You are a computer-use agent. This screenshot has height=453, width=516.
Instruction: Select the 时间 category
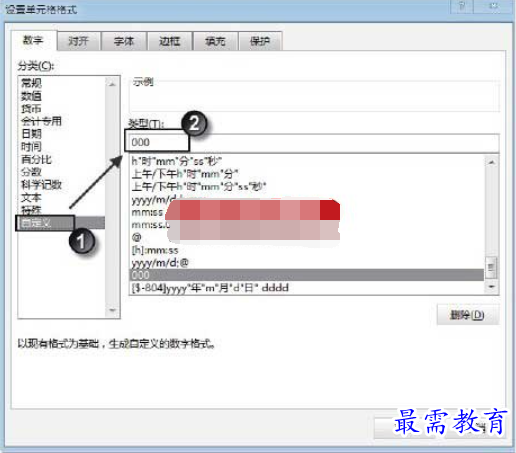(31, 147)
